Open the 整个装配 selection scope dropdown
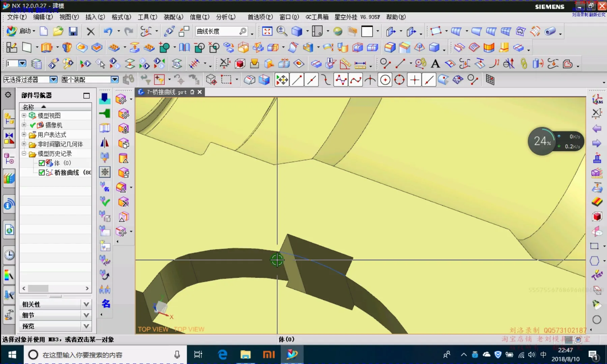Image resolution: width=607 pixels, height=364 pixels. [x=115, y=80]
